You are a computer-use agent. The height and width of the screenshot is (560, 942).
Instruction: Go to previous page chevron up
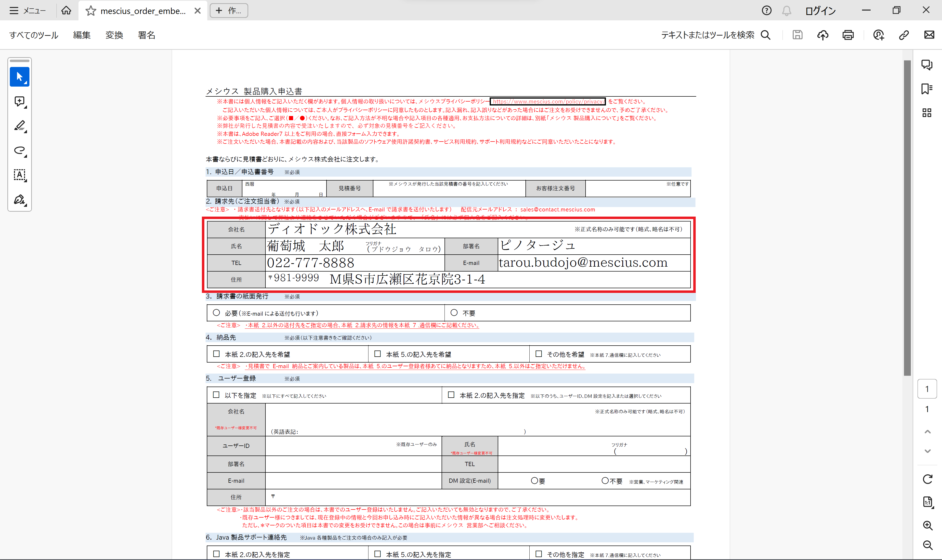(928, 431)
